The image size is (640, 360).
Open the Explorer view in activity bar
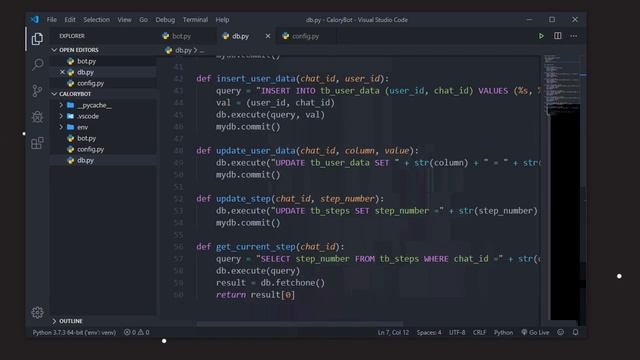[x=37, y=39]
